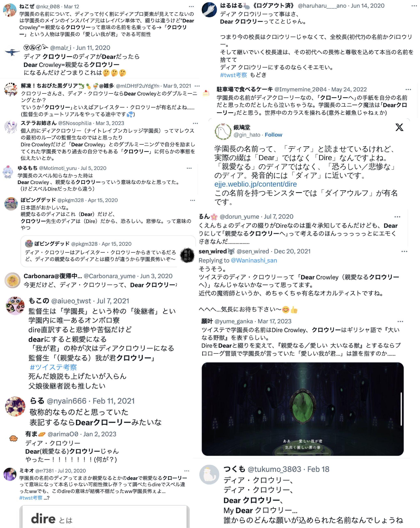Open the ejje.weblio.jp/content/dire link
This screenshot has height=528, width=420.
coord(255,184)
